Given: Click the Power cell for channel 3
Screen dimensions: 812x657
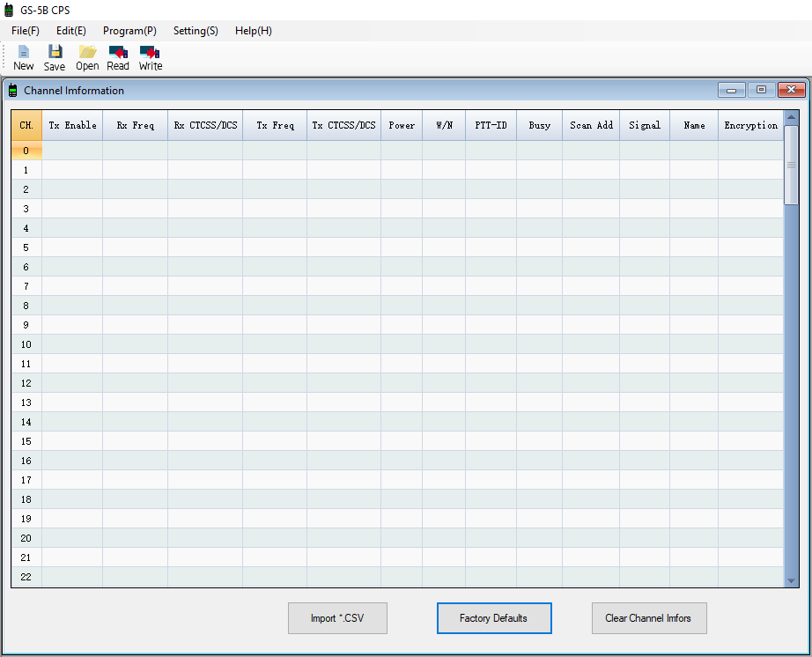Looking at the screenshot, I should point(402,209).
